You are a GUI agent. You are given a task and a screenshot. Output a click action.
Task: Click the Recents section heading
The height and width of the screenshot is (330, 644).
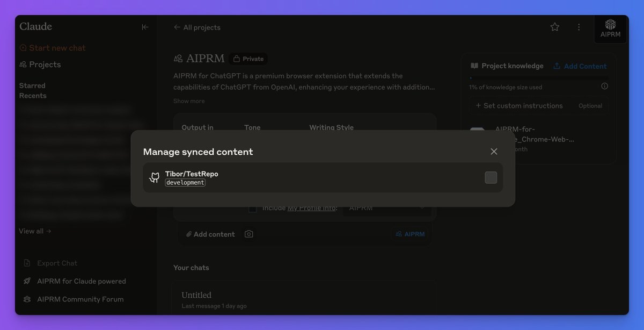[x=33, y=96]
